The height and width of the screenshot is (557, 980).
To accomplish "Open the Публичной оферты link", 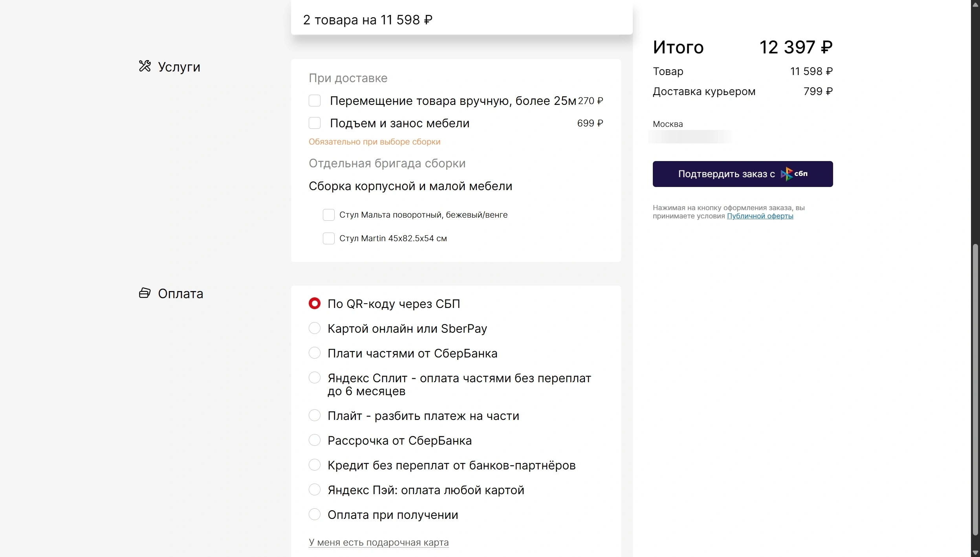I will (760, 216).
